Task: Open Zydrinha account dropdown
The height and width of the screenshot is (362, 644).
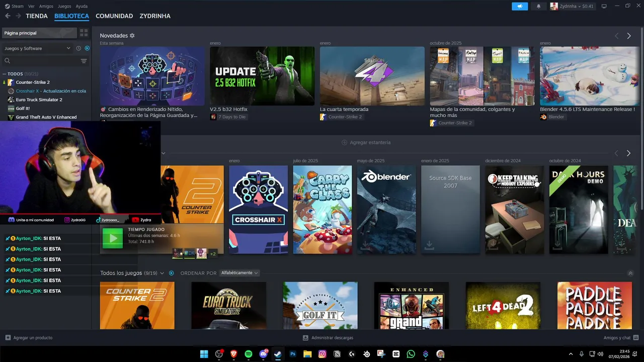Action: 573,6
